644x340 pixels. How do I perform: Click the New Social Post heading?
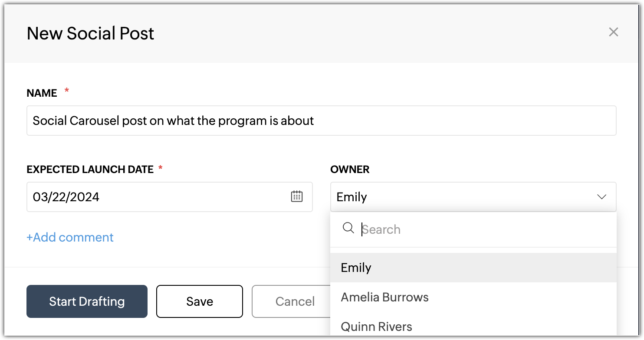tap(90, 33)
